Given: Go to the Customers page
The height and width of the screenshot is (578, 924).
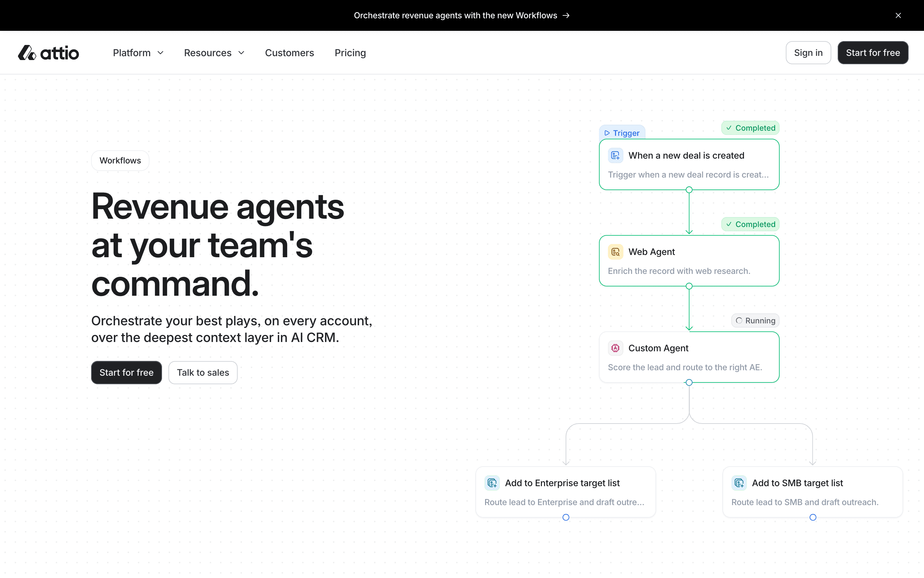Looking at the screenshot, I should 289,53.
